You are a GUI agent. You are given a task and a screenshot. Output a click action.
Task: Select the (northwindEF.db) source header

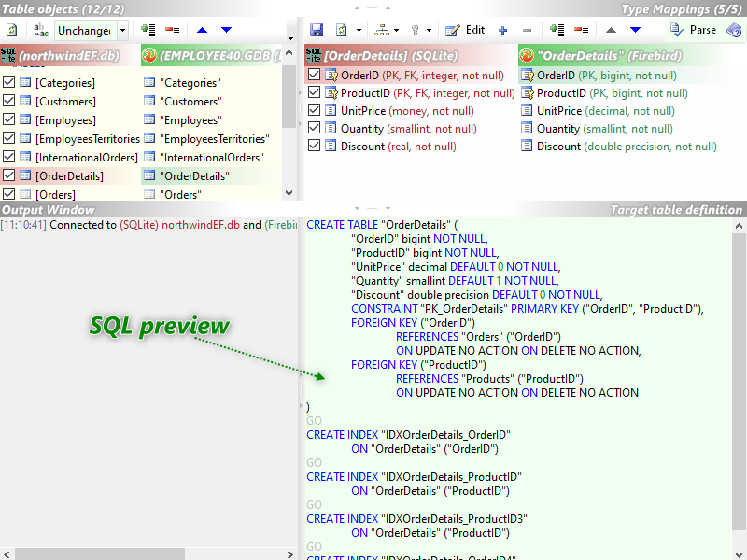pyautogui.click(x=69, y=56)
